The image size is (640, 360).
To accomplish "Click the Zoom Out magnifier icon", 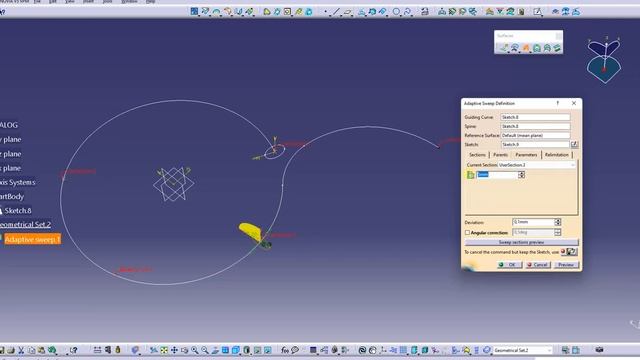I will (x=205, y=350).
